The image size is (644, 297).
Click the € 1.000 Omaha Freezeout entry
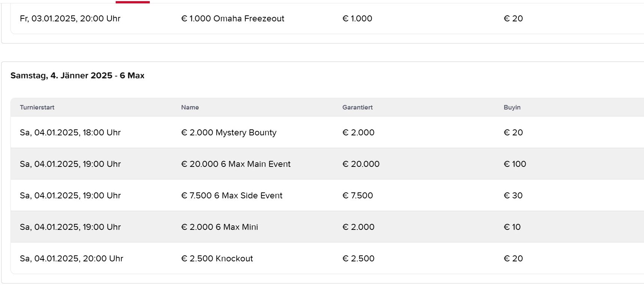tap(233, 18)
